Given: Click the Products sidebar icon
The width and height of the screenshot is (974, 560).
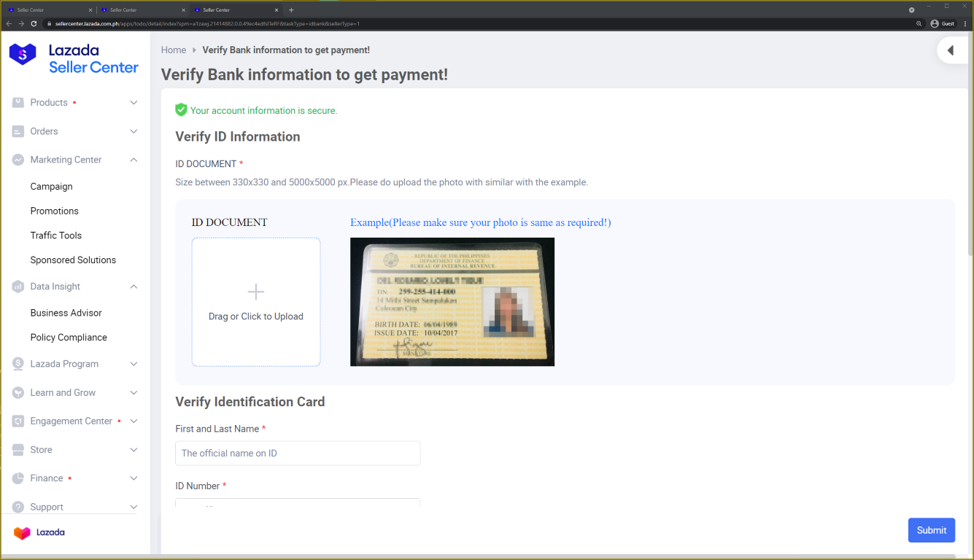Looking at the screenshot, I should [x=18, y=103].
